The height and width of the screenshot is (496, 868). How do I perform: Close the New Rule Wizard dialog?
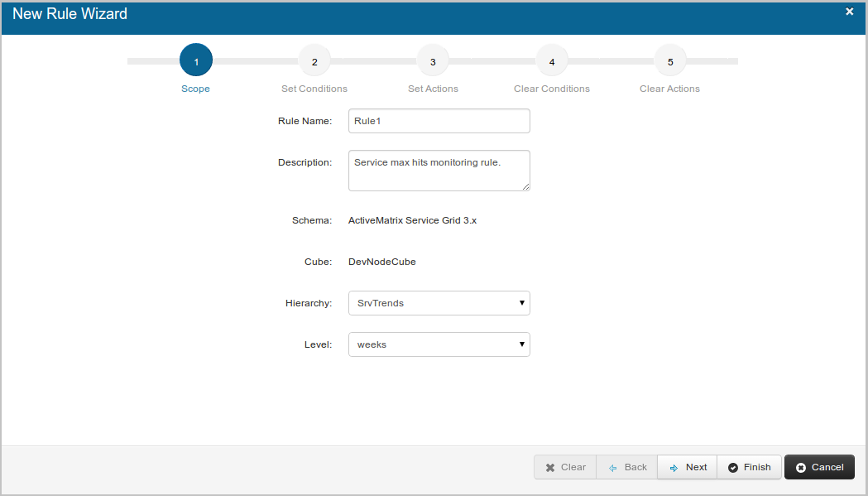coord(849,12)
